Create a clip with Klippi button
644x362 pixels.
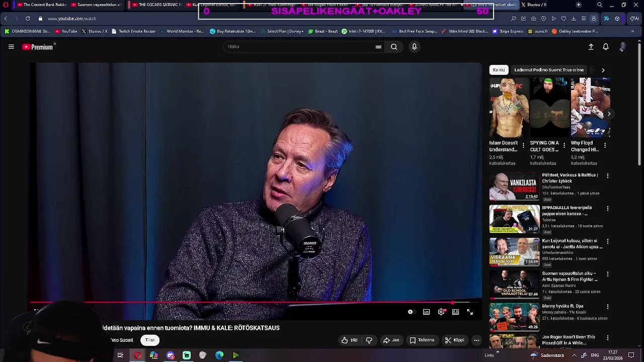454,340
